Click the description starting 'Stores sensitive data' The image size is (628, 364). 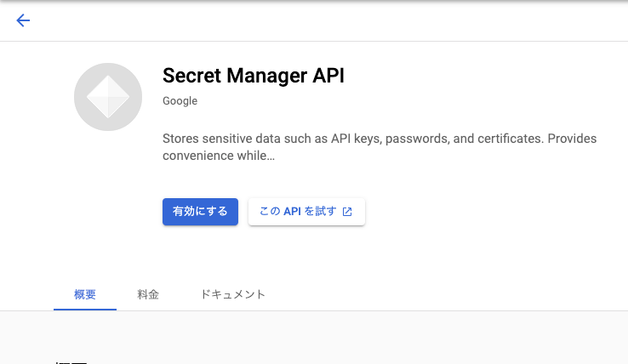pos(380,147)
